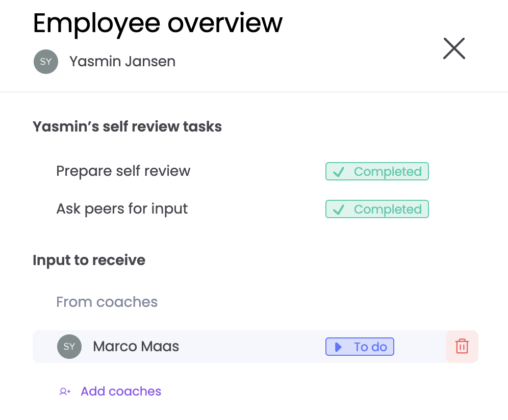Click checkmark icon beside Ask peers for input

338,210
